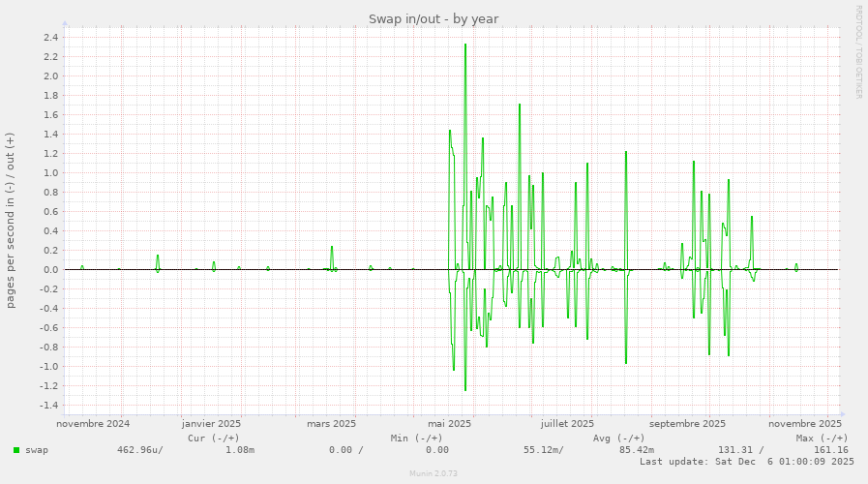Click the 2.4 tick on the y-axis
The width and height of the screenshot is (868, 484).
point(50,38)
